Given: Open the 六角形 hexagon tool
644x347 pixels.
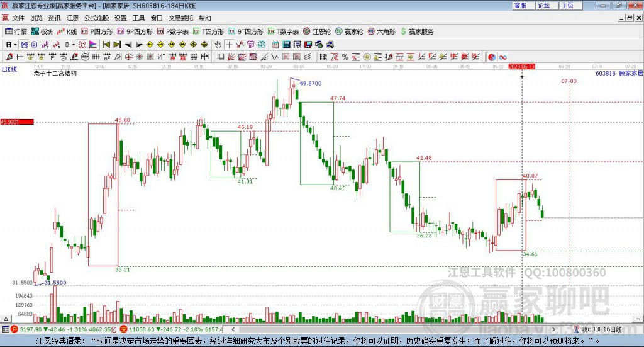Looking at the screenshot, I should [382, 31].
